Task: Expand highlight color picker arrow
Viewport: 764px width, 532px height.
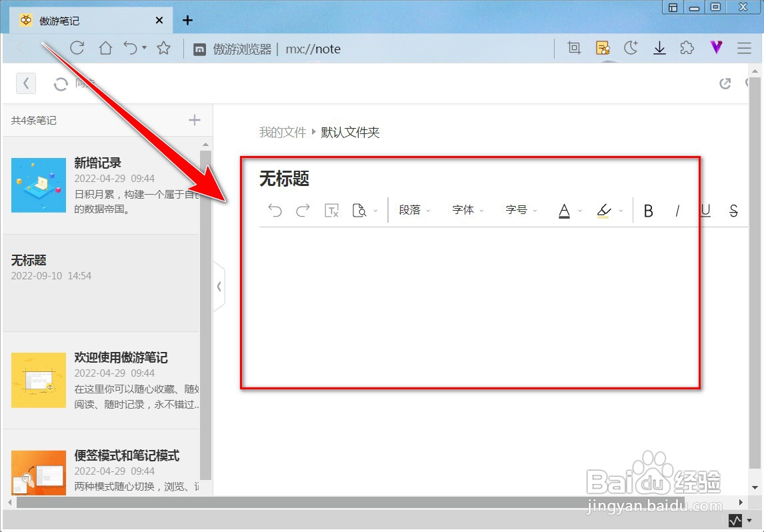Action: [x=621, y=211]
